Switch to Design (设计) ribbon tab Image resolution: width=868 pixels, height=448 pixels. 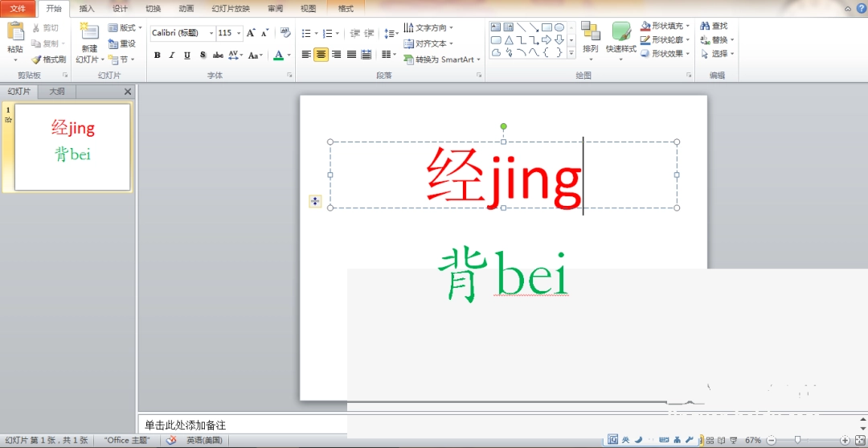120,8
